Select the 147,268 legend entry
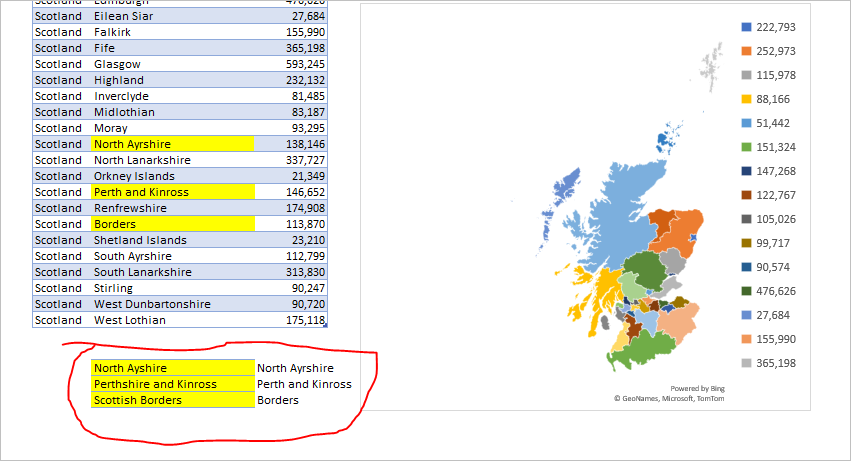Image resolution: width=851 pixels, height=461 pixels. click(x=769, y=171)
